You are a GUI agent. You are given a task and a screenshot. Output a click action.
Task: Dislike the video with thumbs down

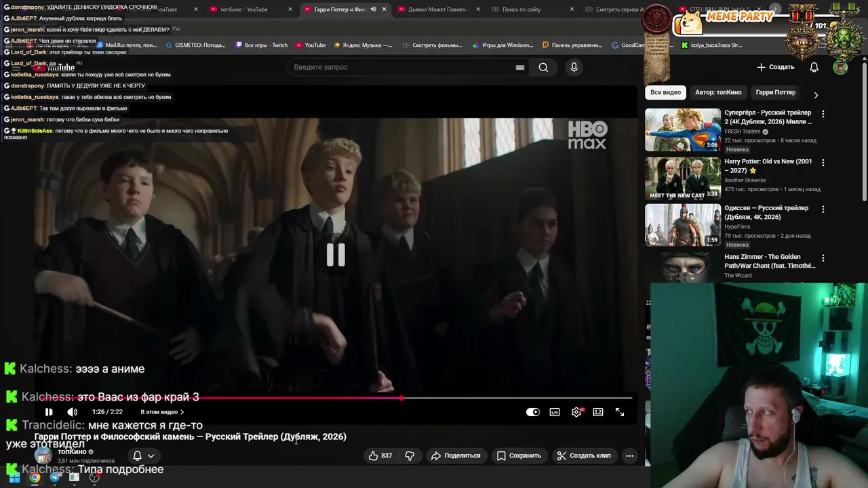click(x=410, y=455)
